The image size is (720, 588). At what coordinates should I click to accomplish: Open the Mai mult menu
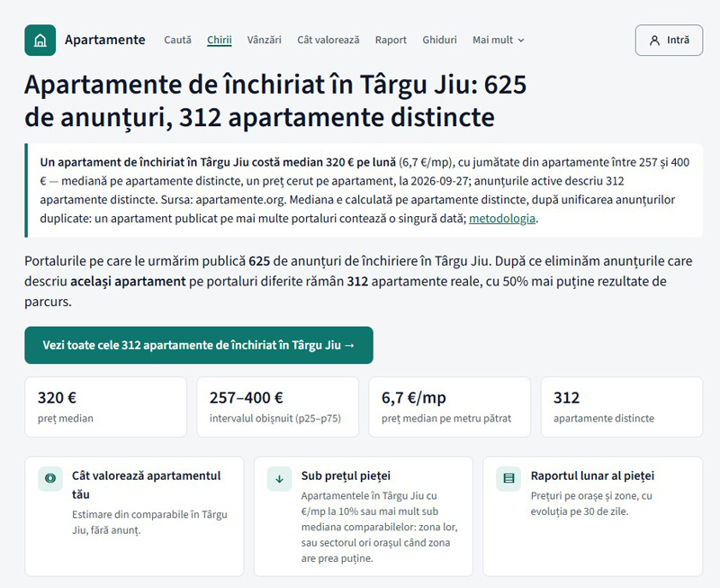pyautogui.click(x=499, y=40)
